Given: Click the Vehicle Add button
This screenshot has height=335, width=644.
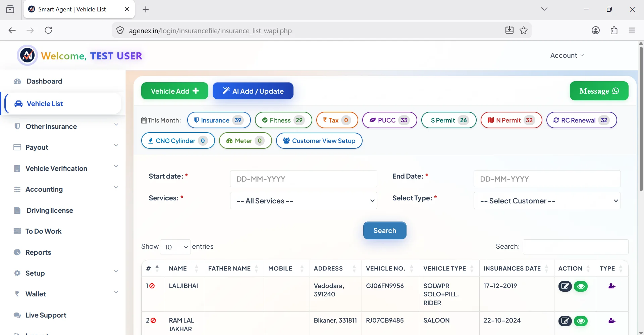Looking at the screenshot, I should pos(175,91).
